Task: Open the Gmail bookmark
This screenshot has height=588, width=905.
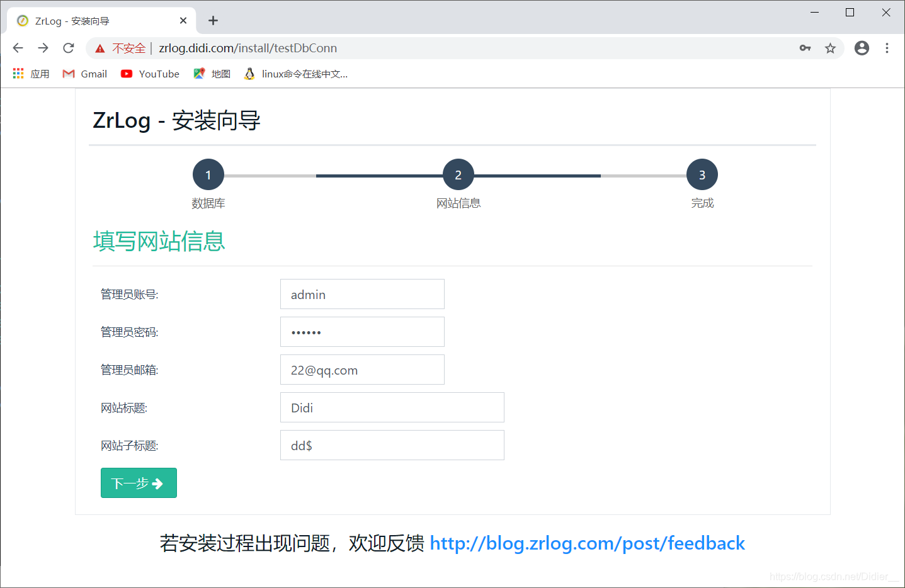Action: pyautogui.click(x=85, y=74)
